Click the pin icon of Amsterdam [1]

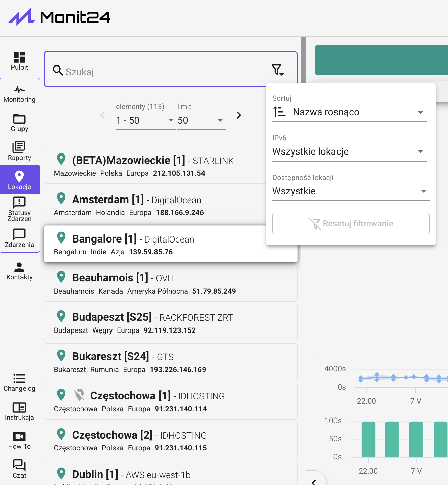61,198
